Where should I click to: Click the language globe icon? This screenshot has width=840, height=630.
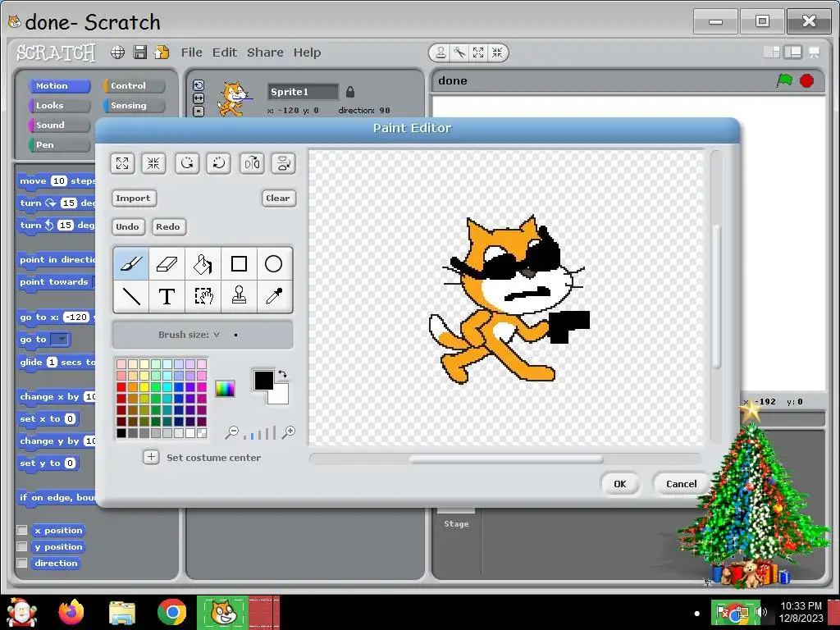pyautogui.click(x=118, y=52)
